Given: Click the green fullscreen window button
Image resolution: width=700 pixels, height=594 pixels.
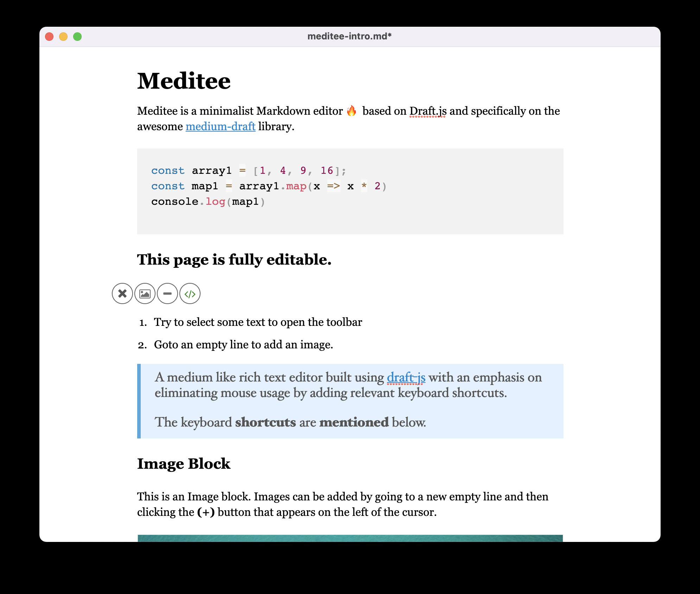Looking at the screenshot, I should [77, 37].
